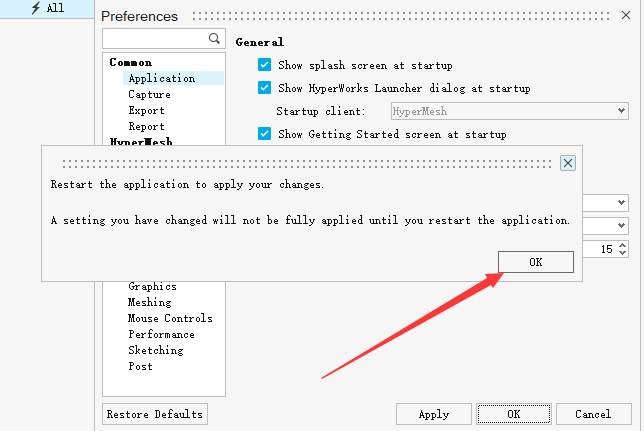The height and width of the screenshot is (431, 644).
Task: Click the search magnifier icon
Action: [x=214, y=38]
